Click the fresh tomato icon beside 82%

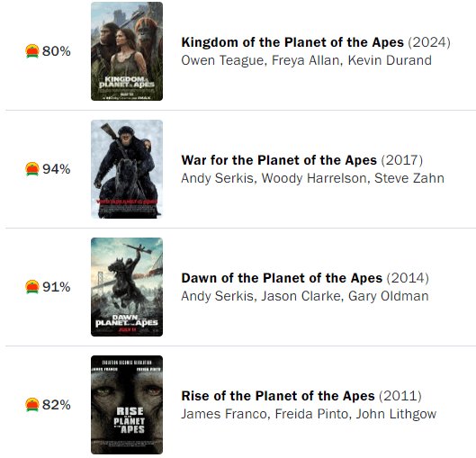tap(32, 405)
